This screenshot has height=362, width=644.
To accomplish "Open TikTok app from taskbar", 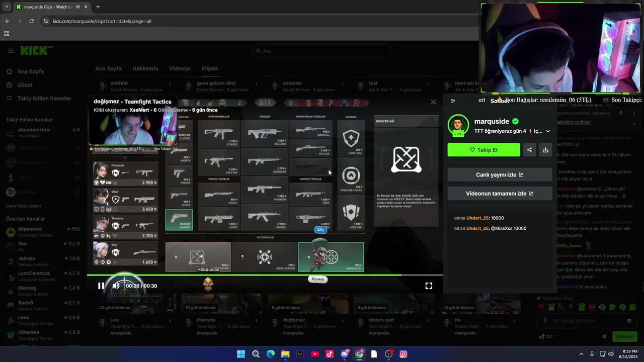I will coord(330,354).
